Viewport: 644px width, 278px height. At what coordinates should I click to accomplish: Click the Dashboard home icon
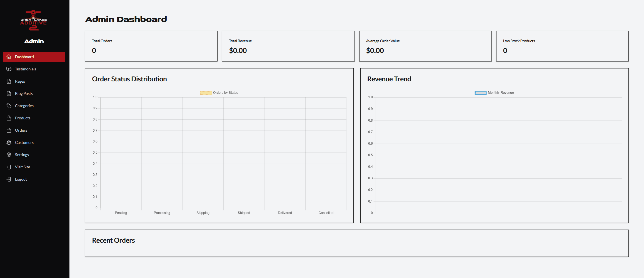9,57
